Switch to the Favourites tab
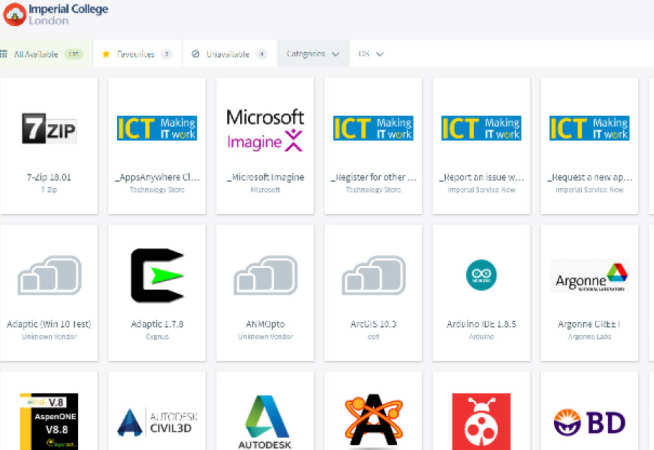This screenshot has width=654, height=450. 137,54
